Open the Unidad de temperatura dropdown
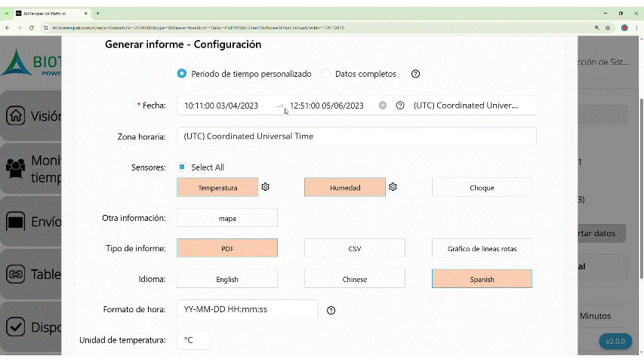Image resolution: width=644 pixels, height=362 pixels. tap(193, 340)
